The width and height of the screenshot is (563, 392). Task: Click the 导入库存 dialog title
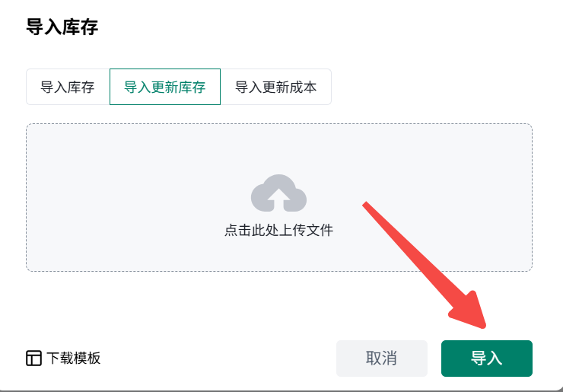[x=62, y=27]
